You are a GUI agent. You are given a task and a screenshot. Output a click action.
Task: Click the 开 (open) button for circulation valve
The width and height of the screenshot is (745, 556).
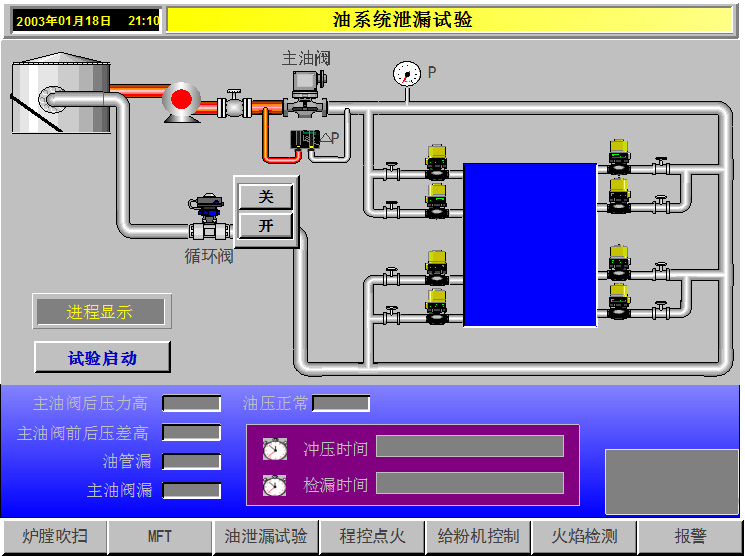pyautogui.click(x=266, y=225)
